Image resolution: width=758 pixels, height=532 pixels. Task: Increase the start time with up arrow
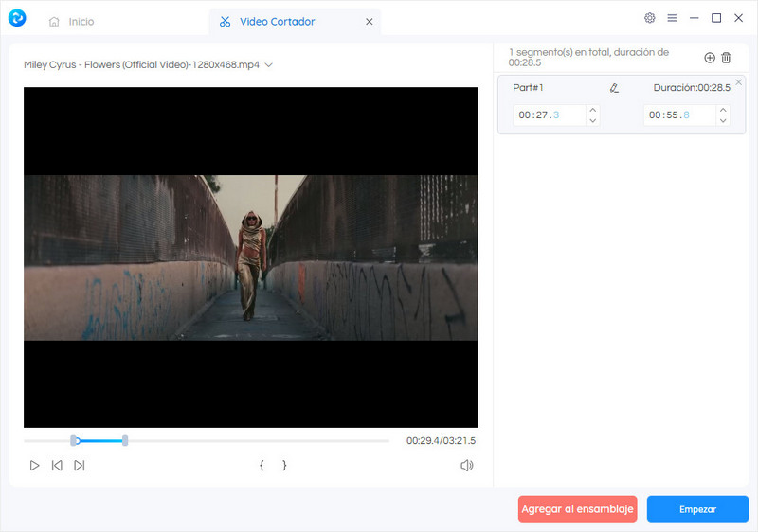pos(593,110)
